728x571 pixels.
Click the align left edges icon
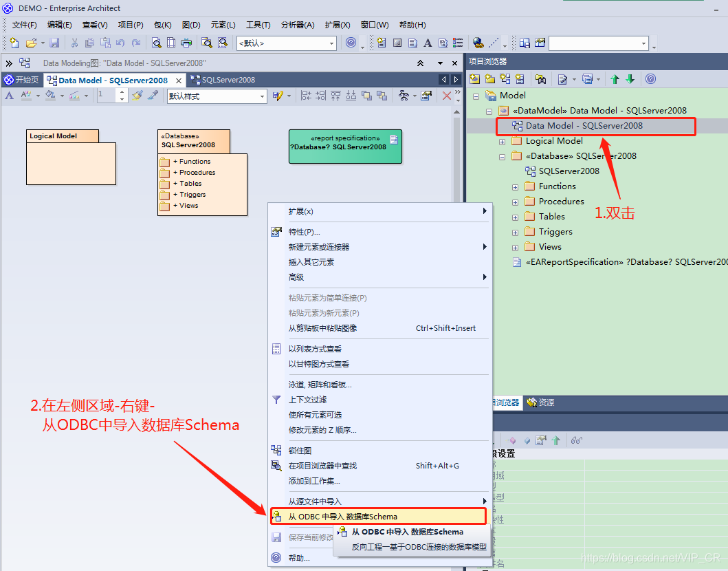point(306,96)
